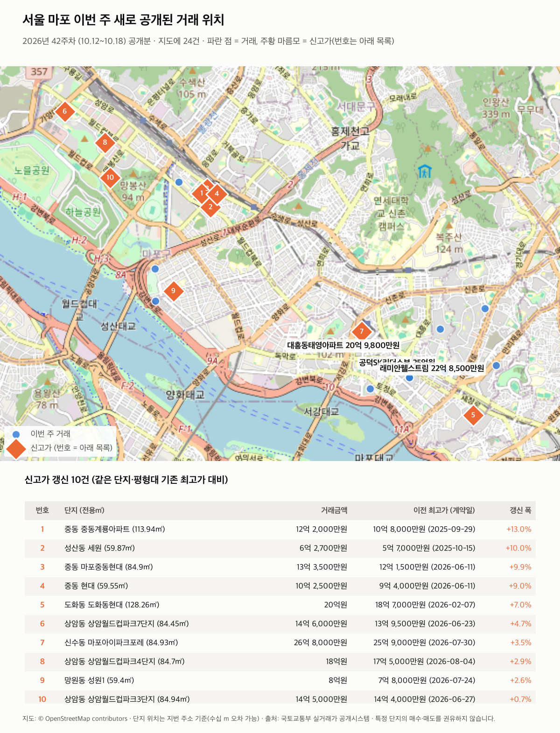This screenshot has height=733, width=560.
Task: Select "망원동 성원1 (59.4㎡)" in the table
Action: pyautogui.click(x=99, y=681)
